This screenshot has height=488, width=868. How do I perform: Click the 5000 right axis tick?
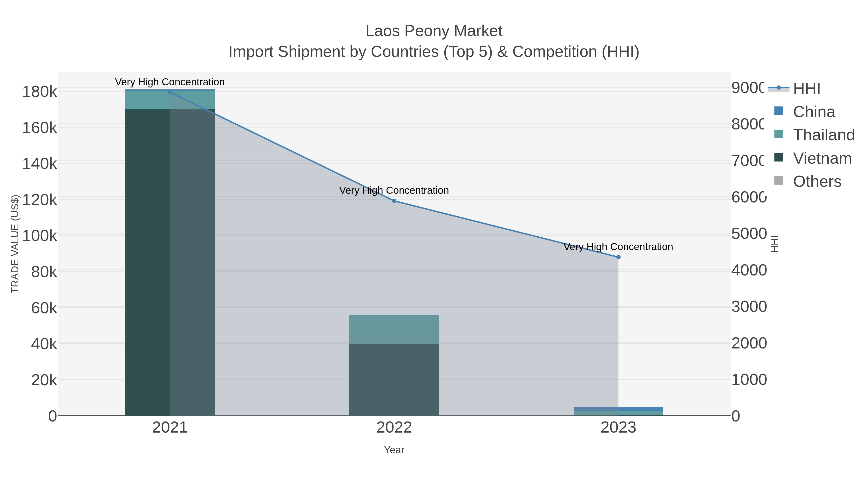coord(749,234)
